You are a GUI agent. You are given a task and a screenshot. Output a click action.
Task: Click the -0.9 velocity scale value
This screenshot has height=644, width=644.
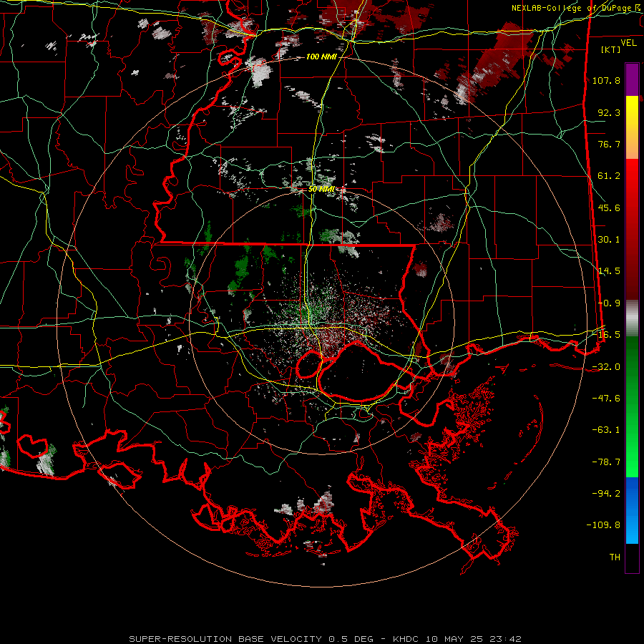click(x=609, y=303)
